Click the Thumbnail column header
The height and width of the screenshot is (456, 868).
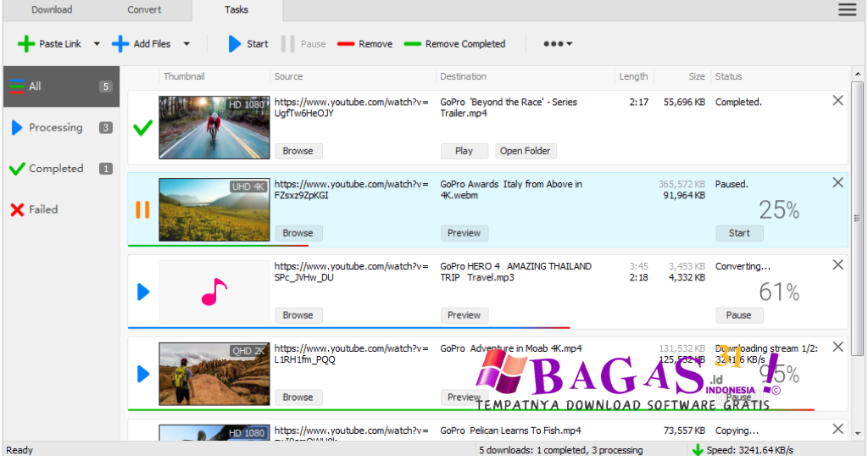click(x=184, y=76)
